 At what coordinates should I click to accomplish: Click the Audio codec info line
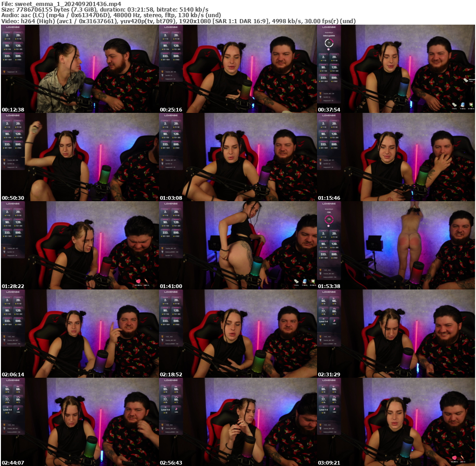(x=112, y=15)
